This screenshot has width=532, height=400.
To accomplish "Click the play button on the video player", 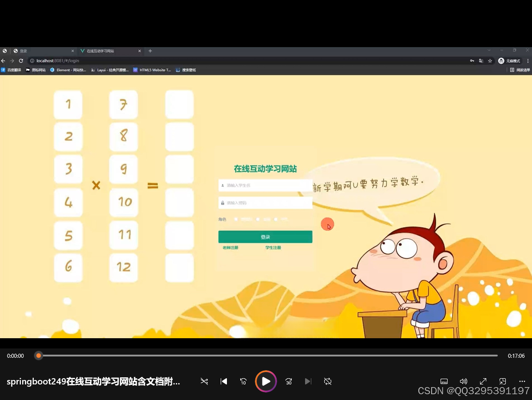I will tap(266, 381).
